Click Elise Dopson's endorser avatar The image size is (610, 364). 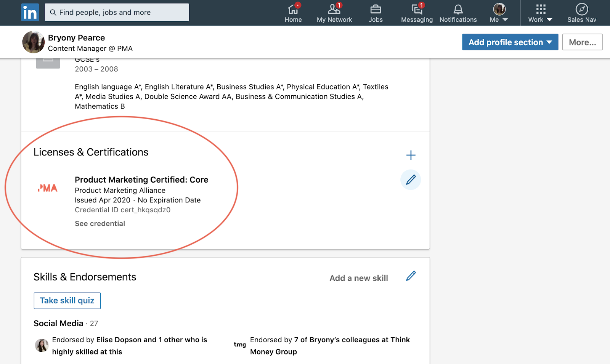click(x=42, y=345)
